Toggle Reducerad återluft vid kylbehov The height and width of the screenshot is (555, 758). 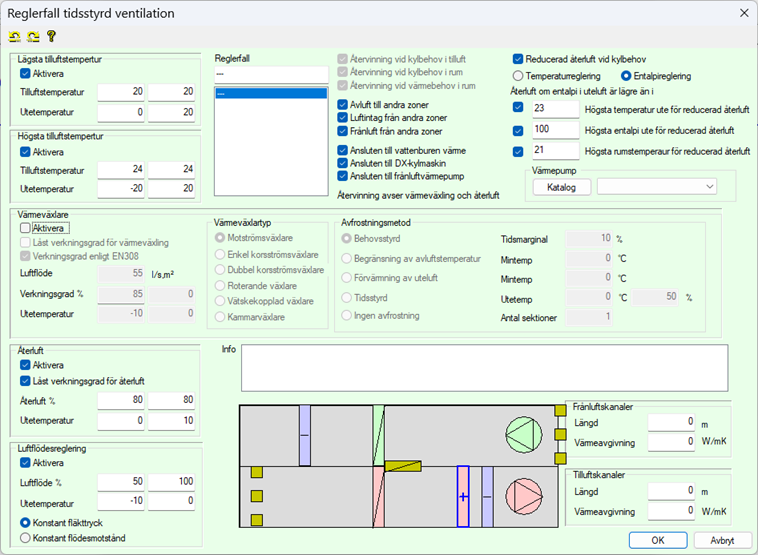[519, 59]
